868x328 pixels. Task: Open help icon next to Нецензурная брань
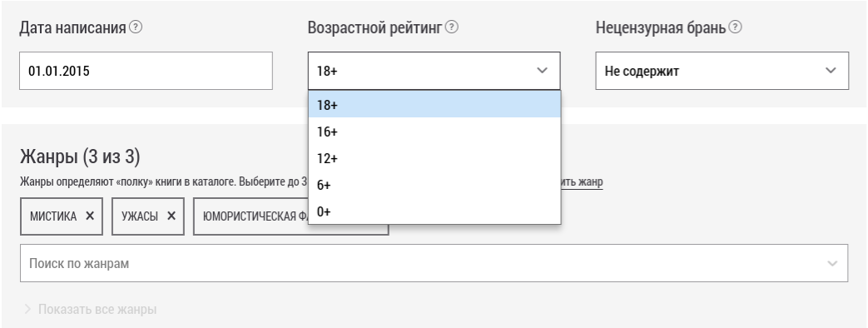735,27
